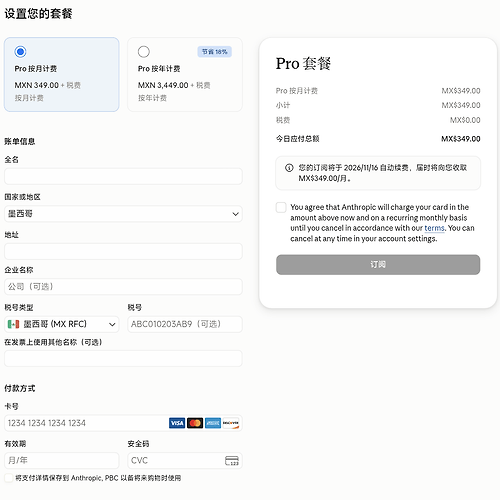
Task: Click the American Express icon
Action: pyautogui.click(x=213, y=423)
